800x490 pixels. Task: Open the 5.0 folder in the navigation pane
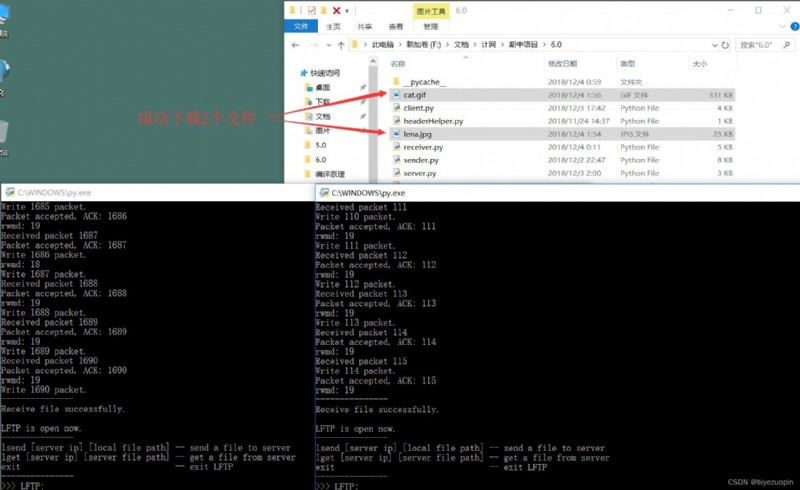[320, 145]
